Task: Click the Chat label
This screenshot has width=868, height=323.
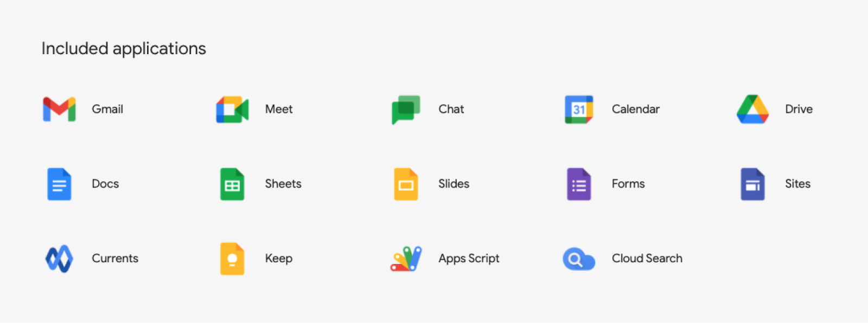Action: click(x=451, y=109)
